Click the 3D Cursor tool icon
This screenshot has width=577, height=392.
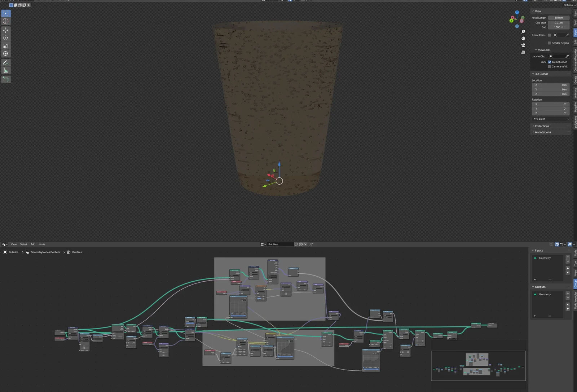tap(6, 21)
